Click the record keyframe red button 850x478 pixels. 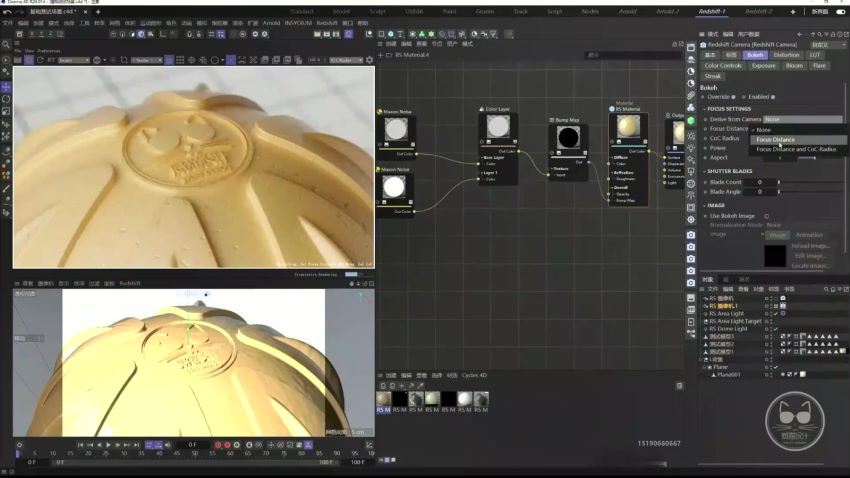pos(218,445)
